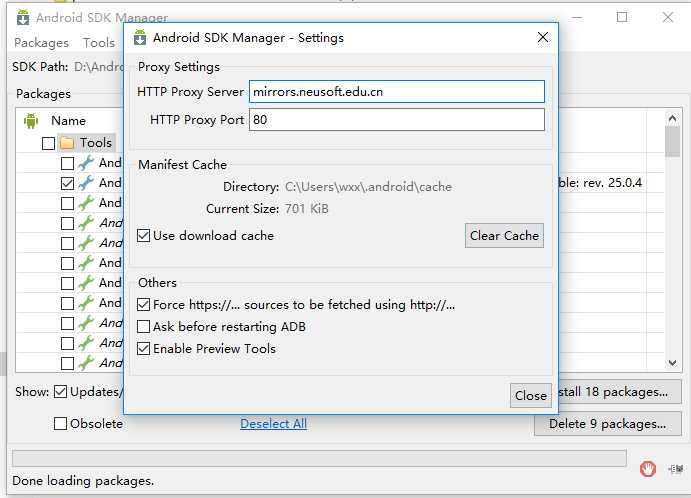
Task: Open the log window icon beside stop icon
Action: click(x=675, y=469)
